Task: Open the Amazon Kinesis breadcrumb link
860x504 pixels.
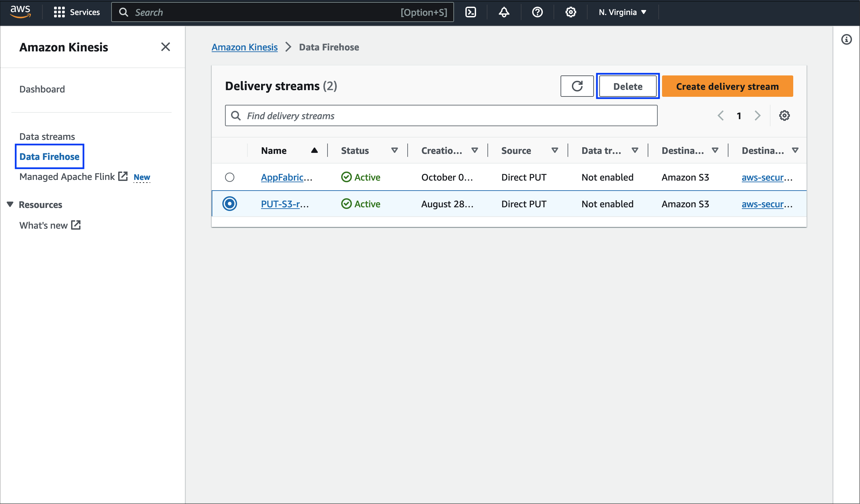Action: 244,47
